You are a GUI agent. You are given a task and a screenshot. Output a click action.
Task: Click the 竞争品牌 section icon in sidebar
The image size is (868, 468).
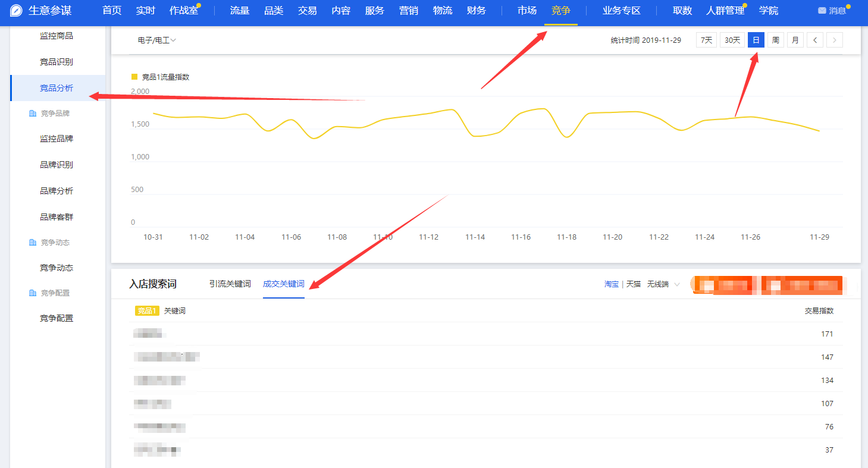[x=33, y=113]
